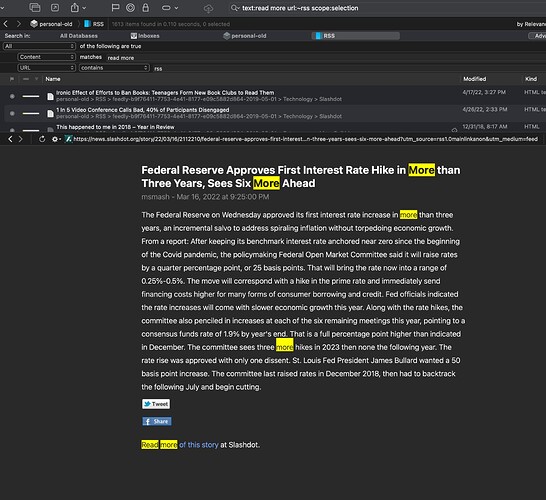Search in Inboxes scope

[x=145, y=36]
